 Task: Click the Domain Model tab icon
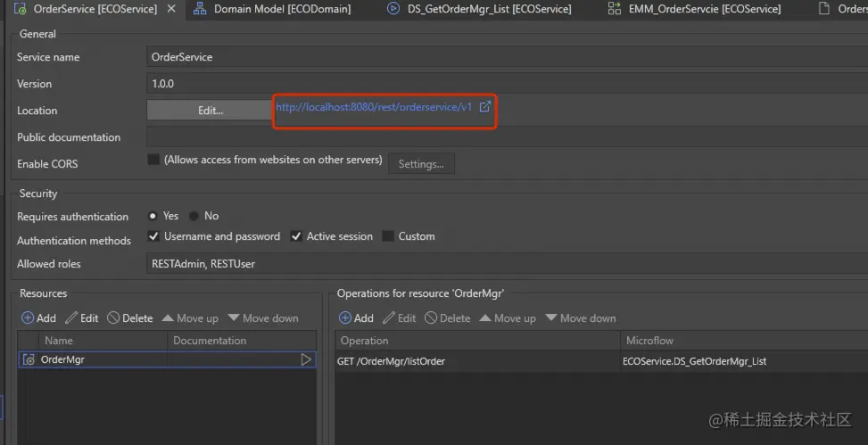[x=200, y=9]
